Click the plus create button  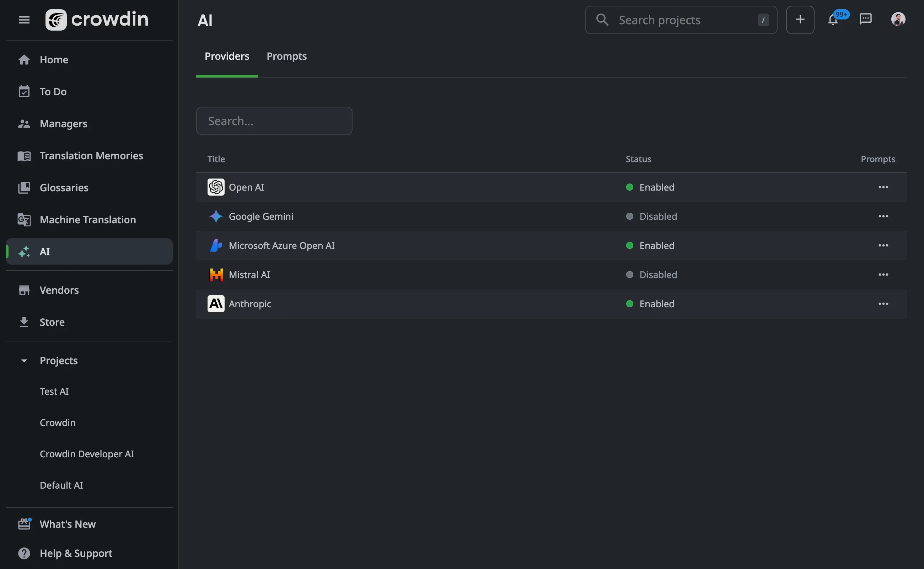tap(800, 20)
